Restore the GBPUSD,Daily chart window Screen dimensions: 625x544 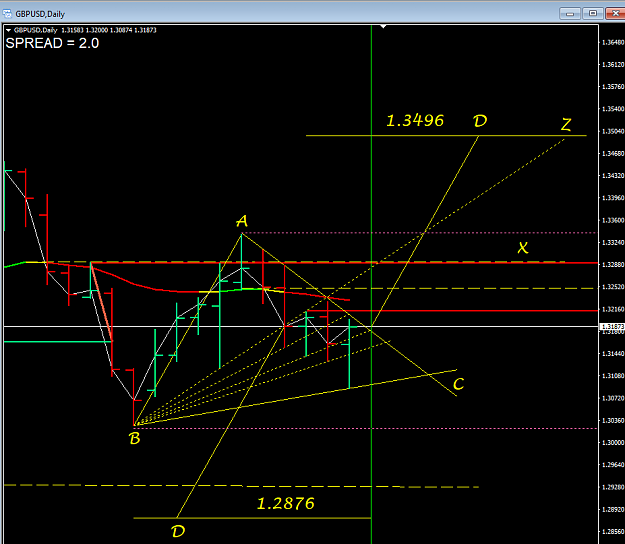tap(593, 14)
